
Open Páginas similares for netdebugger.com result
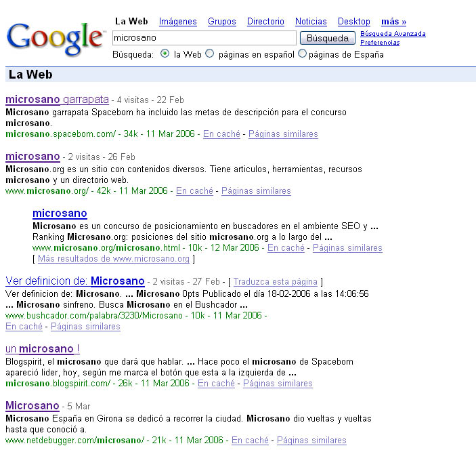tap(311, 441)
